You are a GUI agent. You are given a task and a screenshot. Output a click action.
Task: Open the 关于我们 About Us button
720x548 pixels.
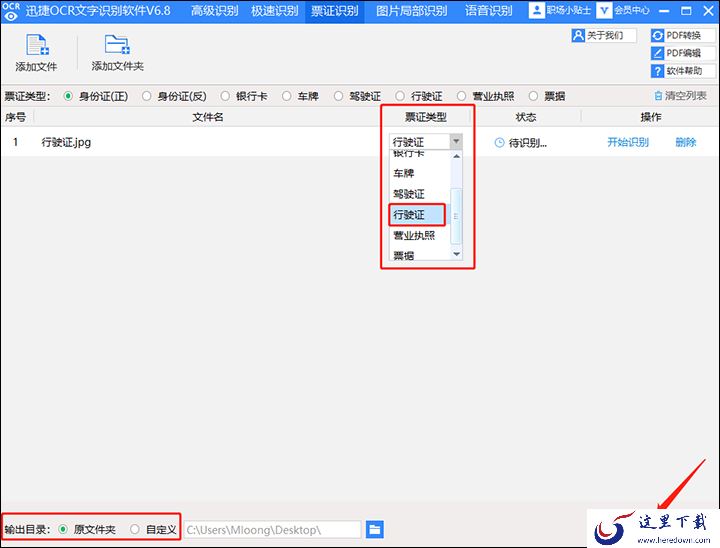point(603,35)
